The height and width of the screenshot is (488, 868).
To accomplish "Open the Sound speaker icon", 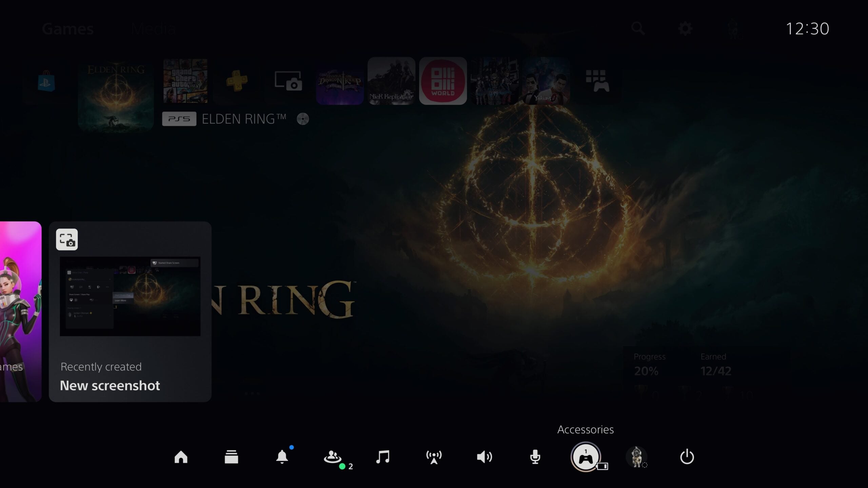I will (484, 457).
